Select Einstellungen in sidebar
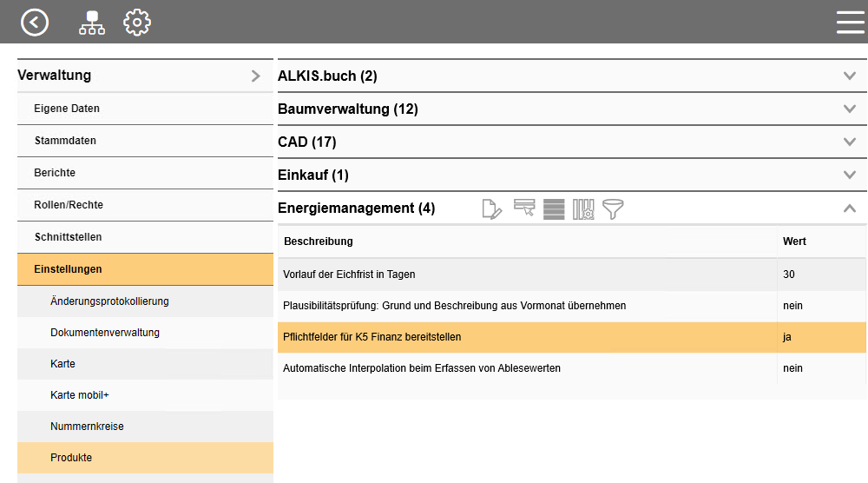 145,269
